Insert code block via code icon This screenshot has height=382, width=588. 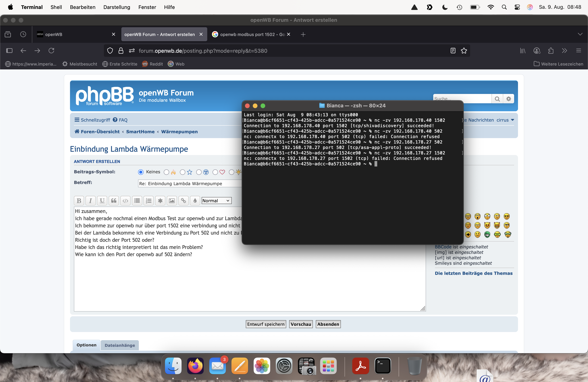pos(125,201)
